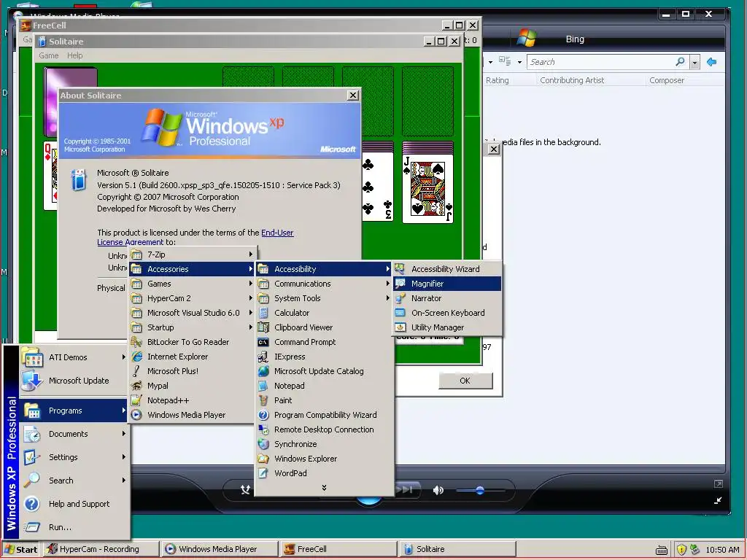Click the Program Compatibility Wizard icon
This screenshot has height=560, width=747.
pos(263,415)
